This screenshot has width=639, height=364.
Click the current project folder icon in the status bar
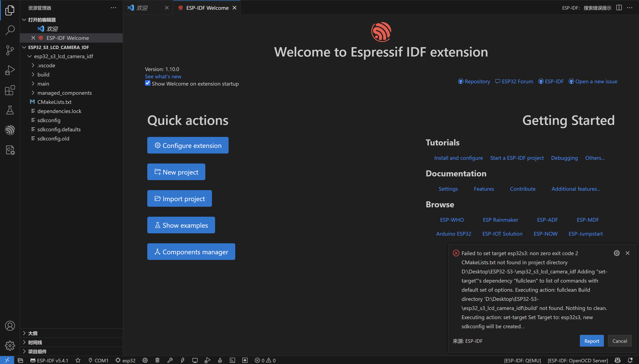[x=20, y=360]
